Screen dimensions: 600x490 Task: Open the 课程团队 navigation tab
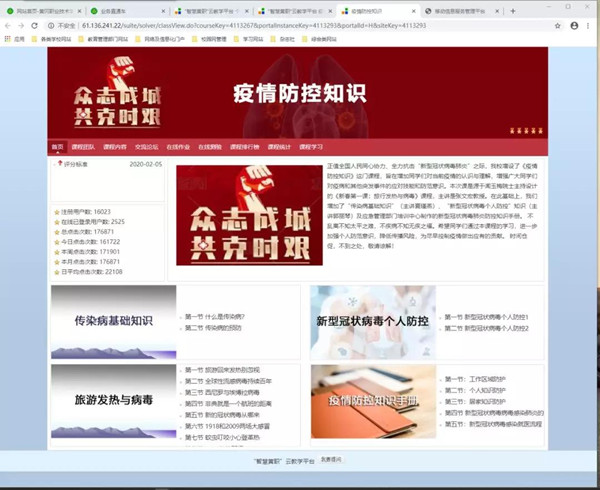click(x=83, y=147)
